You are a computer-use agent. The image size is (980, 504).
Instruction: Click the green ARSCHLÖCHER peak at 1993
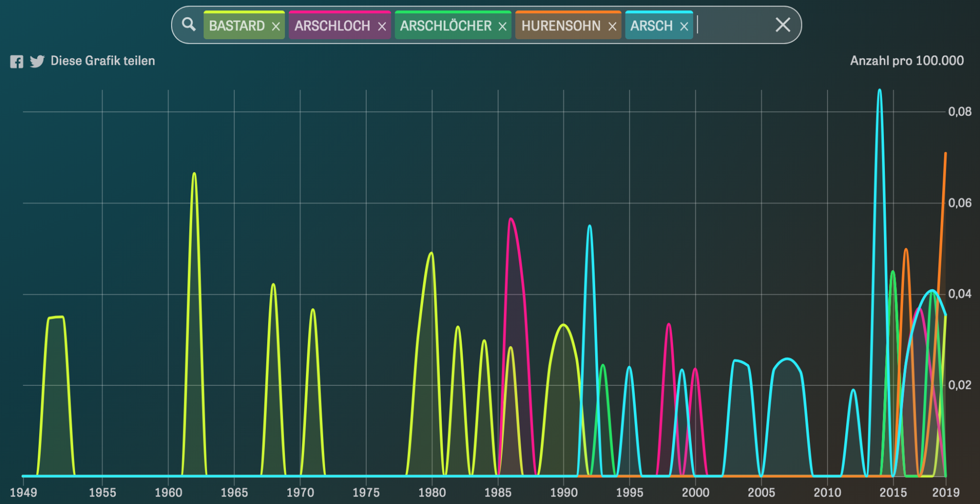point(603,365)
